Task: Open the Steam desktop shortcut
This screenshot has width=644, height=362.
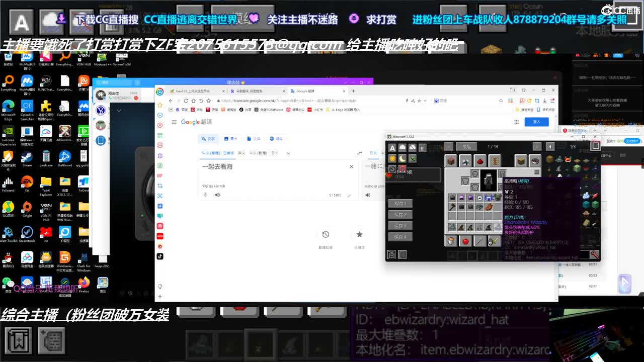Action: [27, 159]
